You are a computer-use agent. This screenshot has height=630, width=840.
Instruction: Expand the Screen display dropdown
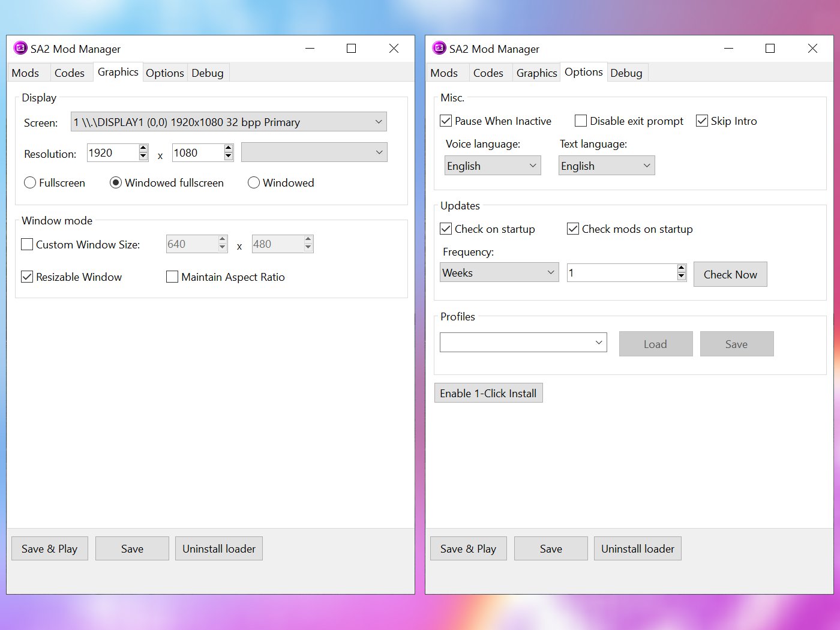tap(229, 122)
